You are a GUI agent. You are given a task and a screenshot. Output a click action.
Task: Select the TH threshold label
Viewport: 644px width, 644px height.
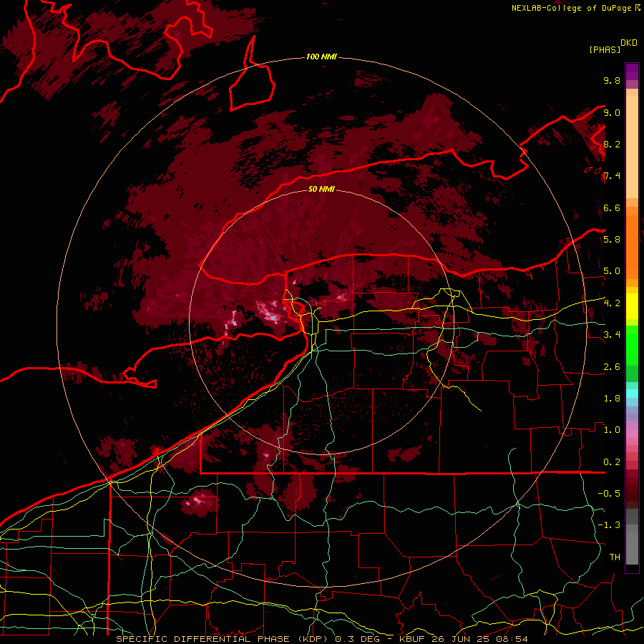tap(615, 557)
